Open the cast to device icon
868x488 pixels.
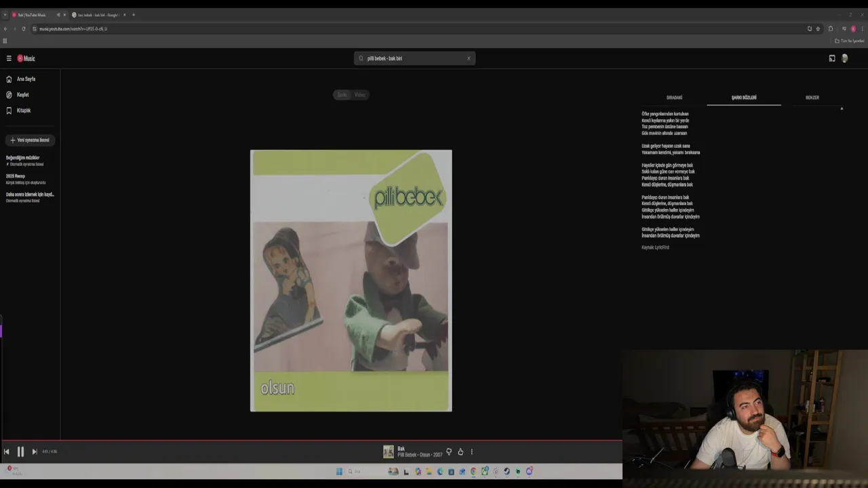pos(832,58)
